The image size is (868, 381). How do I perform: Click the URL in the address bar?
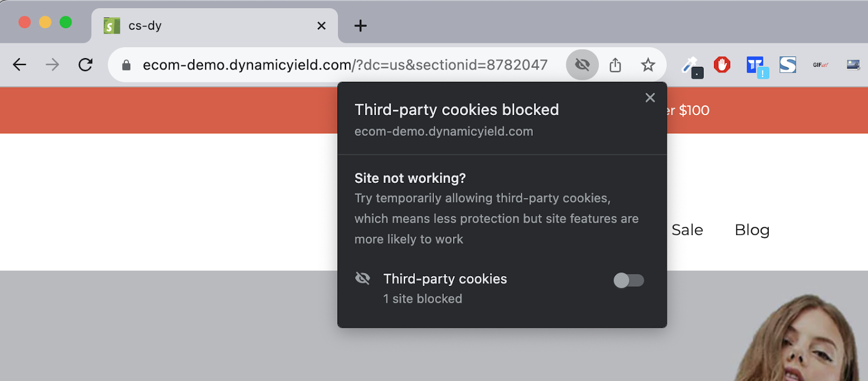[344, 65]
